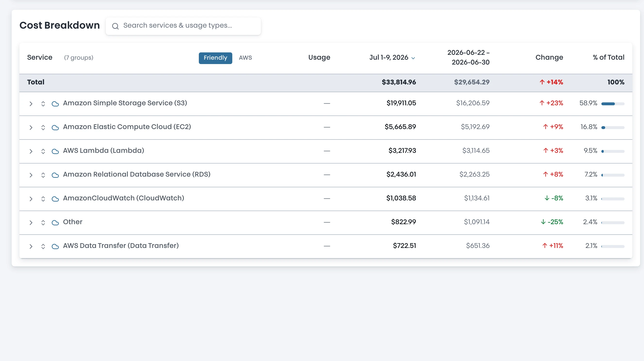Click the AWS Lambda (Lambda) name

click(x=104, y=151)
